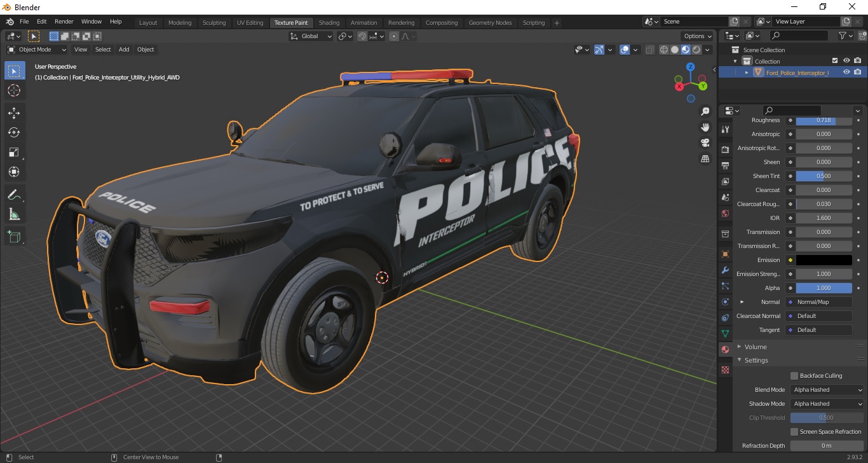
Task: Open viewport Add menu
Action: coord(124,50)
